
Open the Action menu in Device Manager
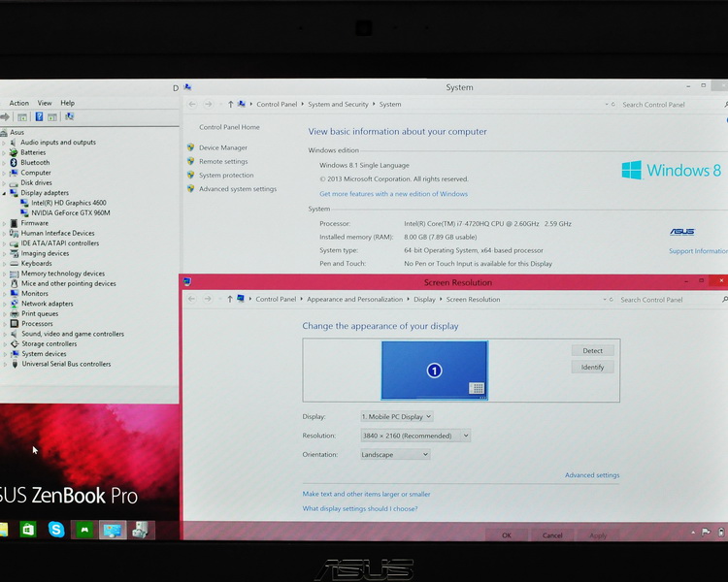pos(19,103)
